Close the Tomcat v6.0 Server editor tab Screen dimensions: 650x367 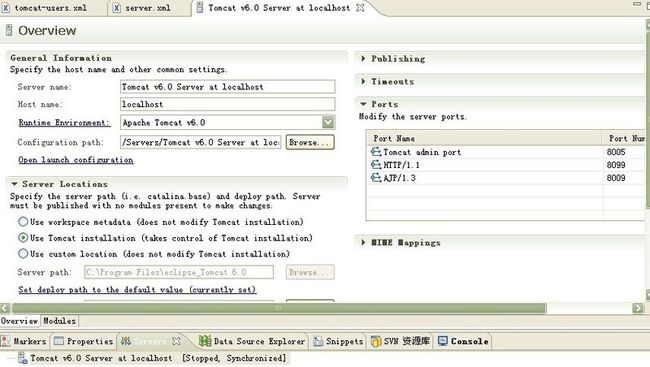coord(361,8)
